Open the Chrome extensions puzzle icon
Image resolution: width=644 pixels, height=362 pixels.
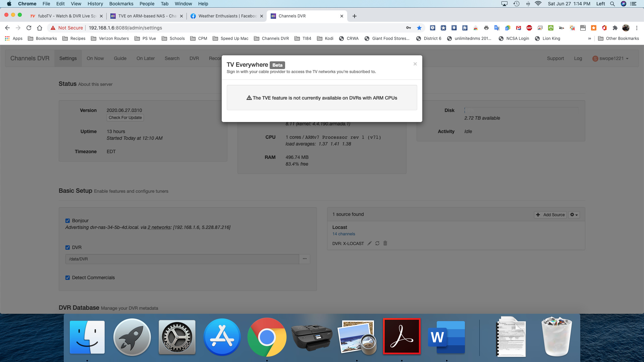coord(615,28)
